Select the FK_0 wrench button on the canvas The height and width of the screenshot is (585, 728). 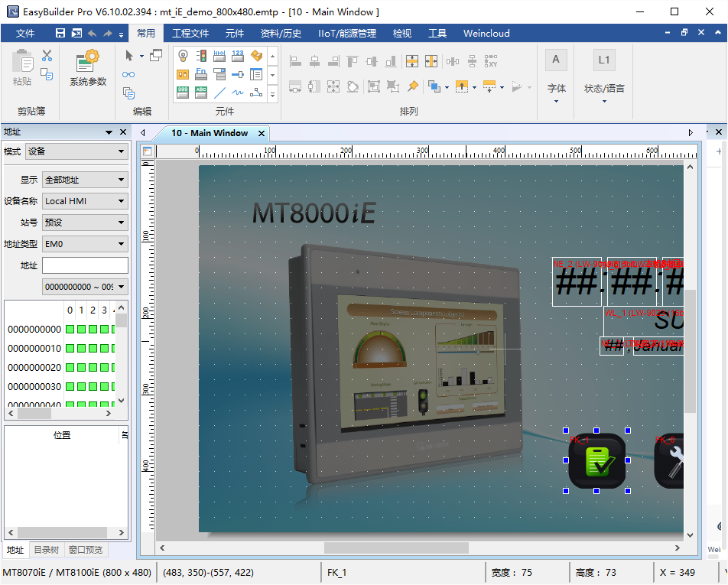669,460
